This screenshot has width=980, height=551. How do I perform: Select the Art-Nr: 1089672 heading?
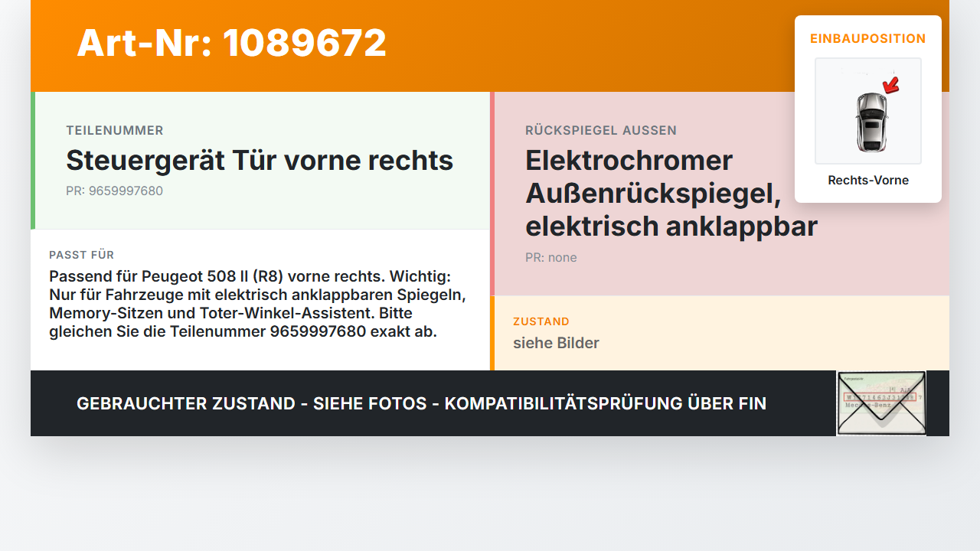[x=232, y=43]
